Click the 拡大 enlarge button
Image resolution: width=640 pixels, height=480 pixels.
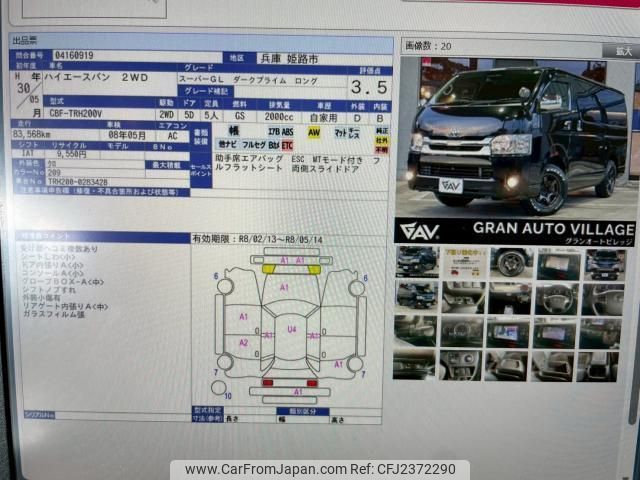click(624, 47)
